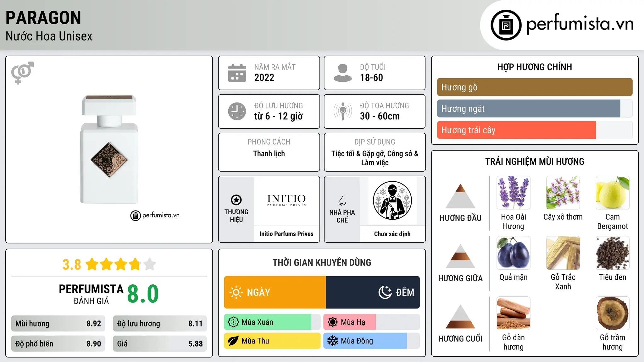Open the Gỗ đàn hương sandalwood image
Screen dimensions: 644x362
coord(514,313)
